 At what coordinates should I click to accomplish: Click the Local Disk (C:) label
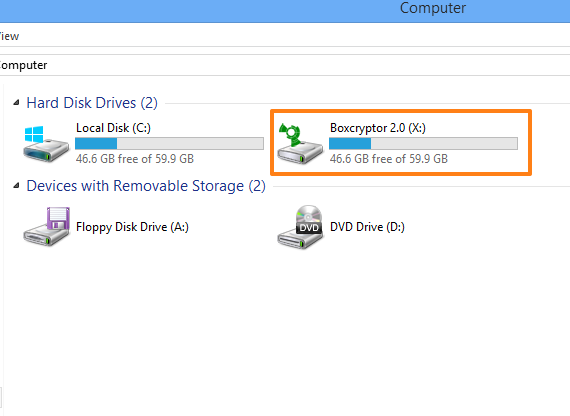point(113,128)
